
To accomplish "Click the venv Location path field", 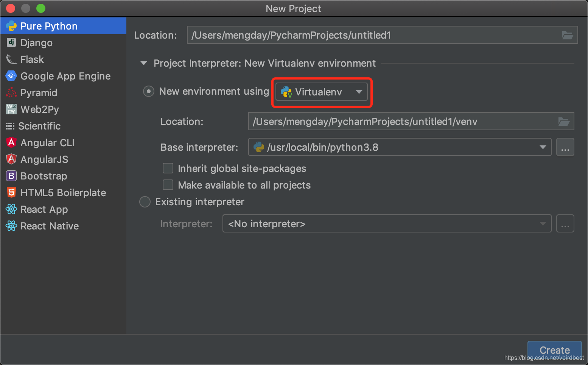I will [411, 121].
